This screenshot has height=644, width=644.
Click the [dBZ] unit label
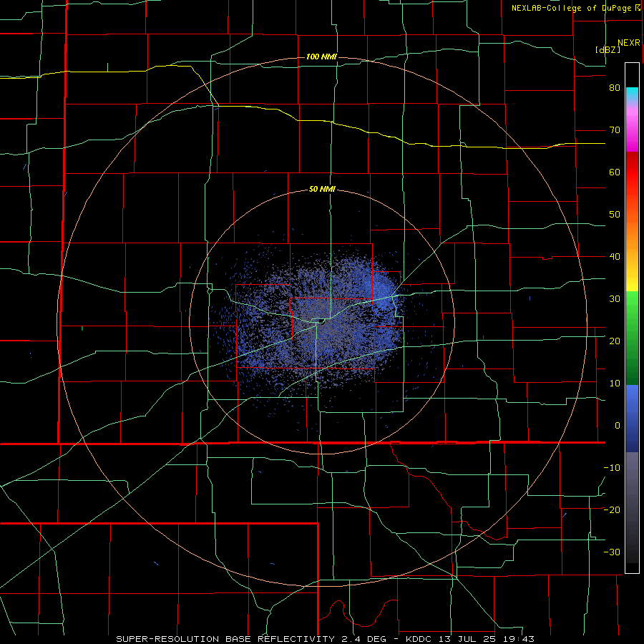608,49
